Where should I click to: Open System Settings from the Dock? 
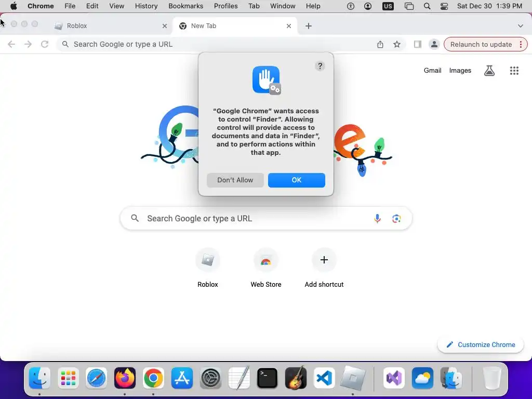coord(210,378)
